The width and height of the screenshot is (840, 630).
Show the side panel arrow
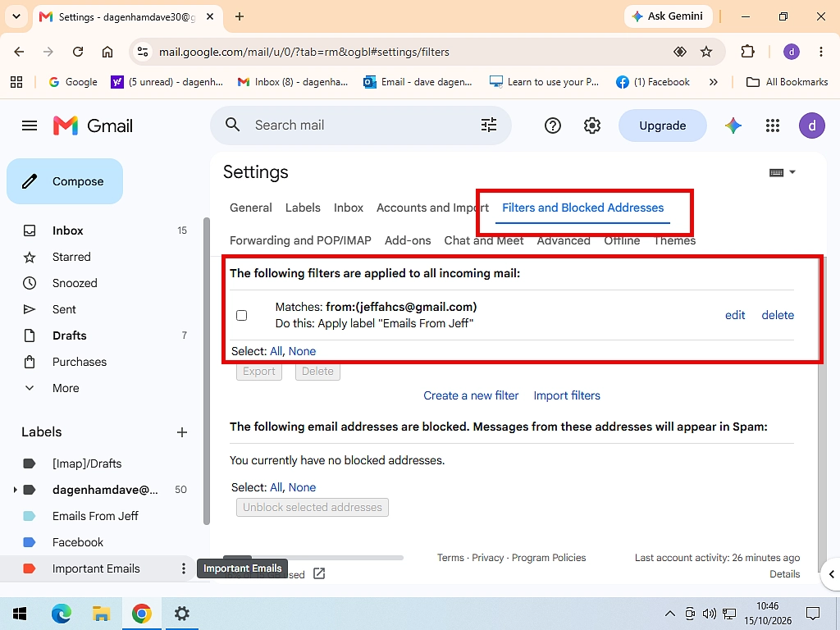click(831, 573)
